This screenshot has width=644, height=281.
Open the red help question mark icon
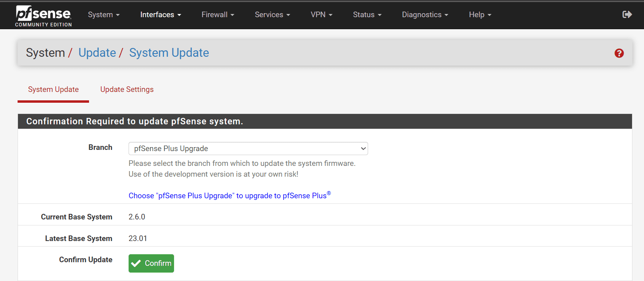coord(619,53)
